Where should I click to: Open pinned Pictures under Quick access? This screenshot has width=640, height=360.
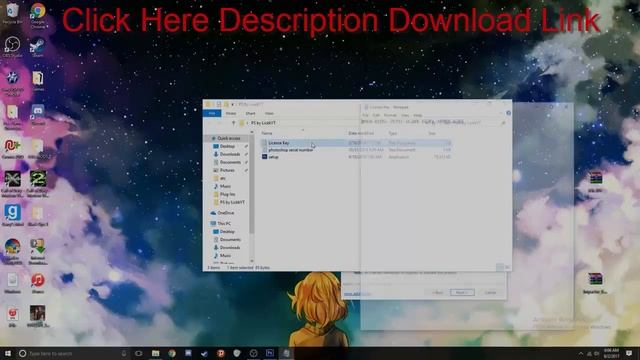pos(227,170)
